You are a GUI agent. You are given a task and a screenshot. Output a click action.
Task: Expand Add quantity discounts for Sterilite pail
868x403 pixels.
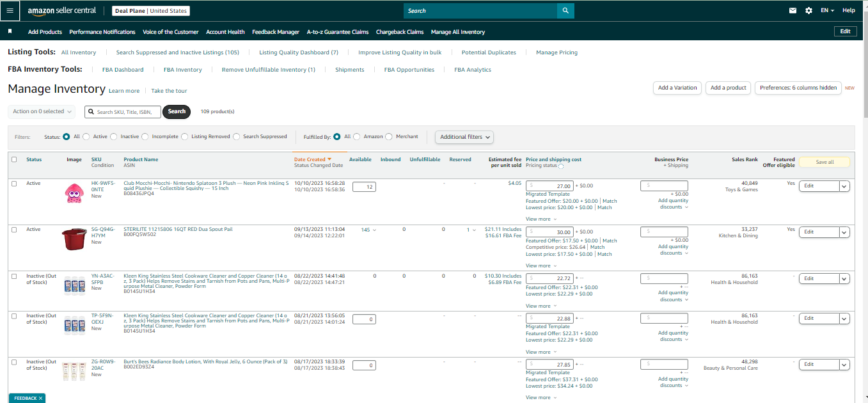[x=673, y=249]
